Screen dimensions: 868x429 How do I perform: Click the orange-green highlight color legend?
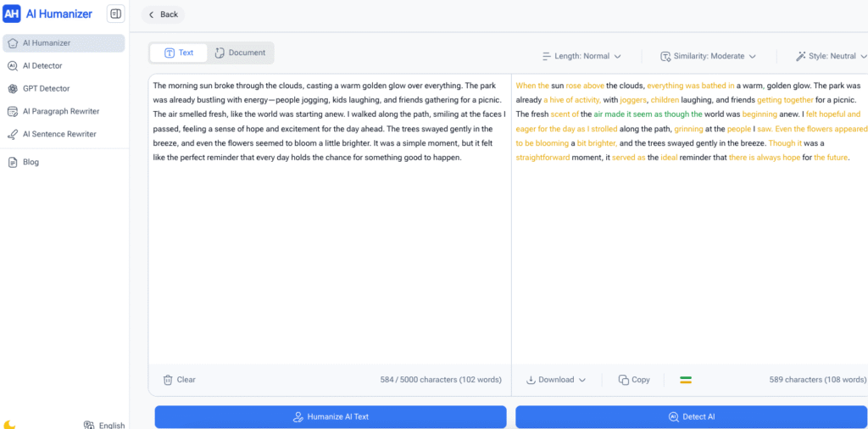pos(686,380)
